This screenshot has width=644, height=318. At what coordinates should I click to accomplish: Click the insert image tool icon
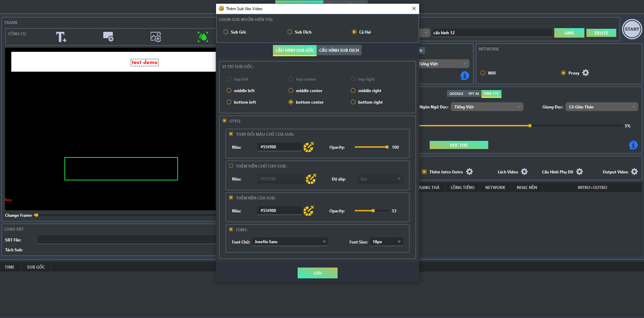click(x=155, y=37)
